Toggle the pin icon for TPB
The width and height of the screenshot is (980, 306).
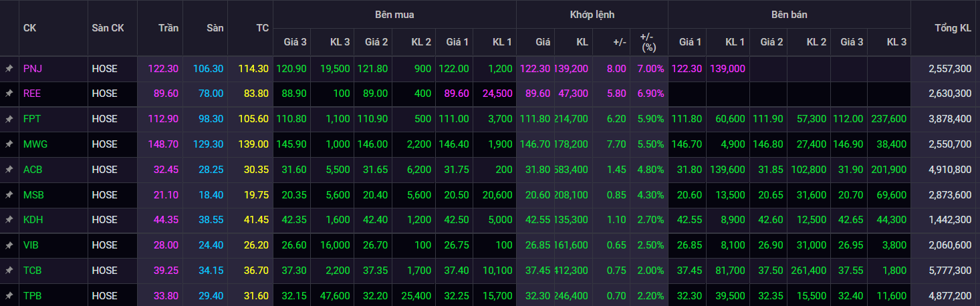click(x=9, y=295)
